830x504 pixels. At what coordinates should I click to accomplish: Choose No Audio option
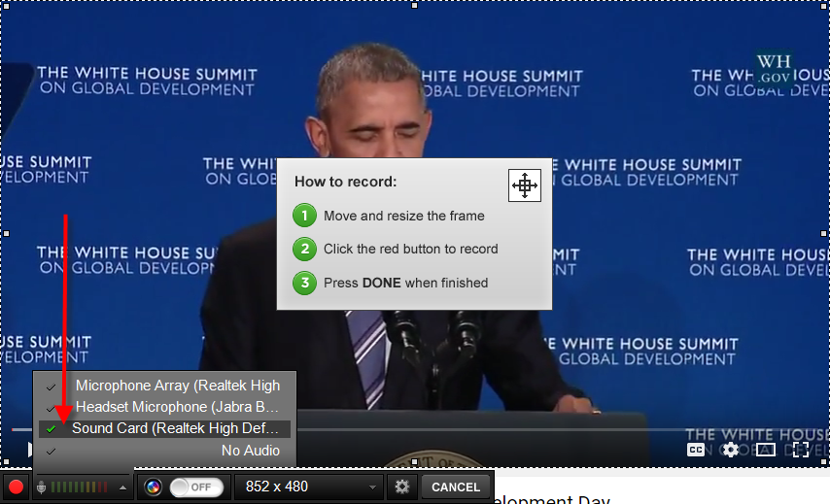click(164, 451)
